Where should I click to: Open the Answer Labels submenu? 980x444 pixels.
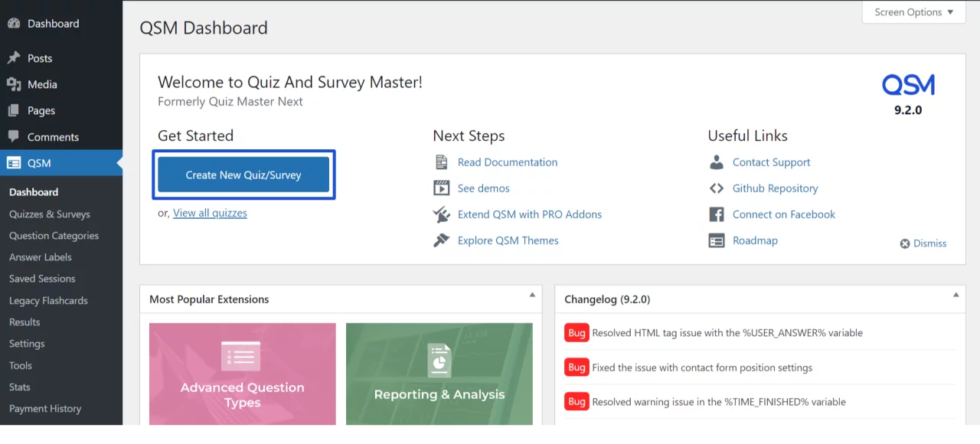point(40,257)
